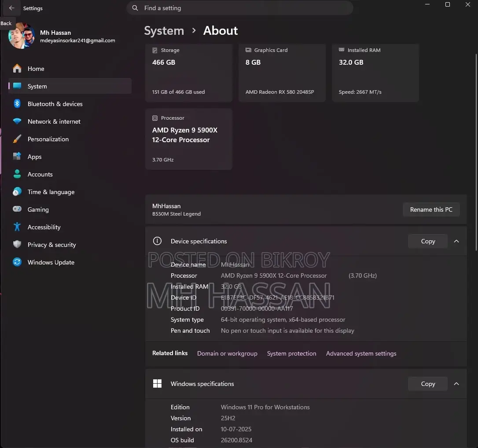478x448 pixels.
Task: Click the Product ID value 00391-70000-00000-AA117
Action: [x=257, y=308]
